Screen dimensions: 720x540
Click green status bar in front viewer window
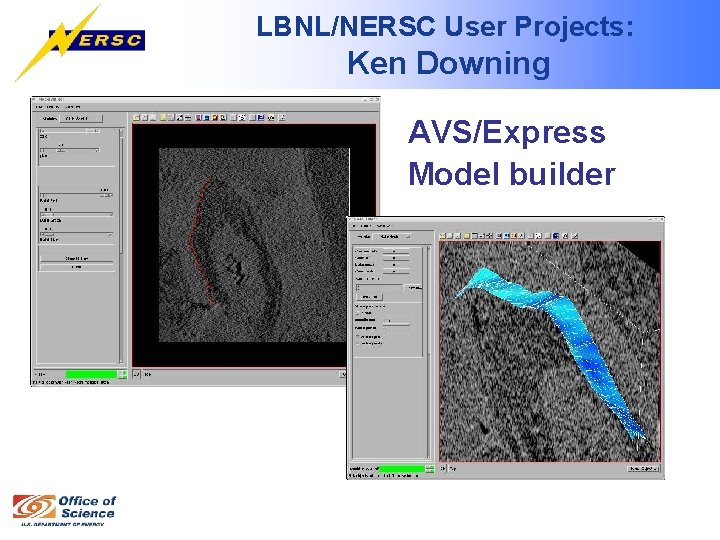402,469
